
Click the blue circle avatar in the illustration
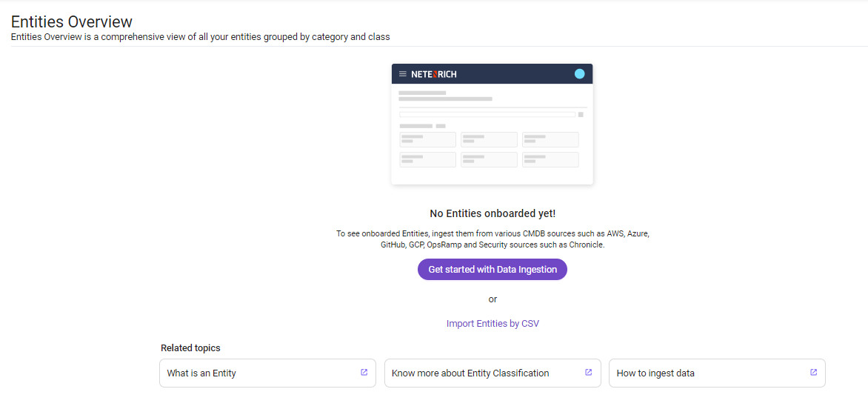coord(580,74)
